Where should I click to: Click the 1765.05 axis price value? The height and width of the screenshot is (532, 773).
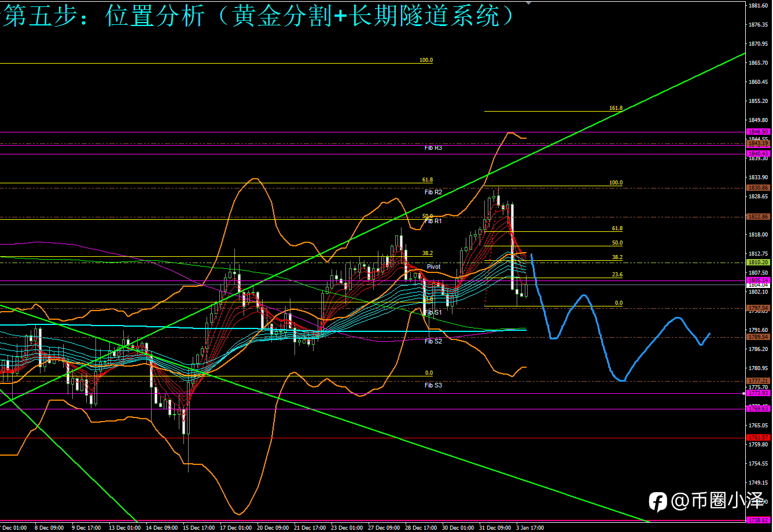pyautogui.click(x=757, y=425)
